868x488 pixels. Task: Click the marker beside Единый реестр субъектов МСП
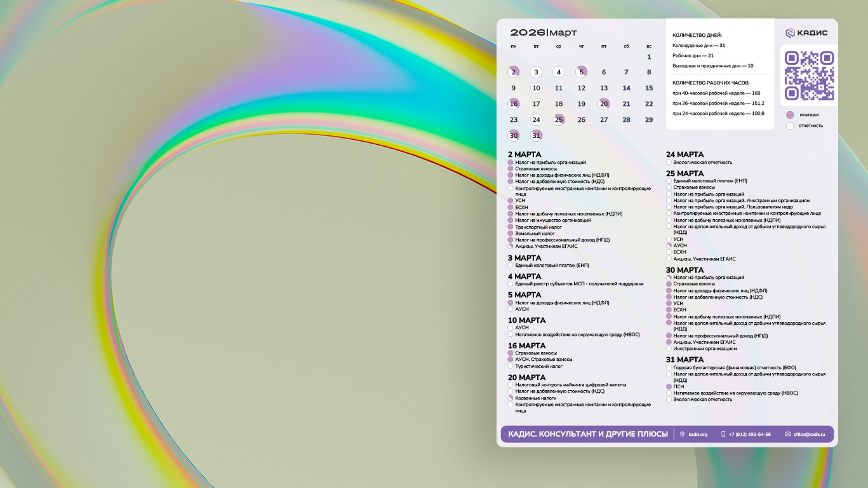(x=511, y=284)
